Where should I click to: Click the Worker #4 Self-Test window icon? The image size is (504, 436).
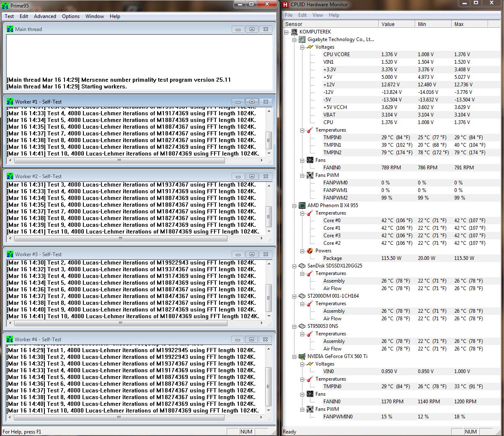coord(10,340)
